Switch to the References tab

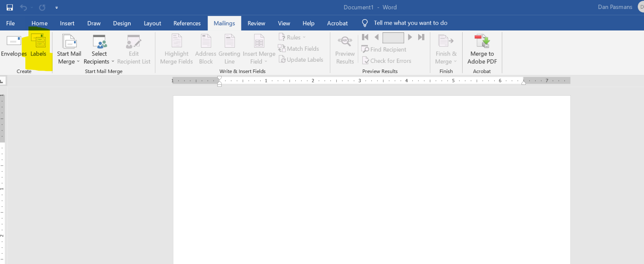[187, 23]
